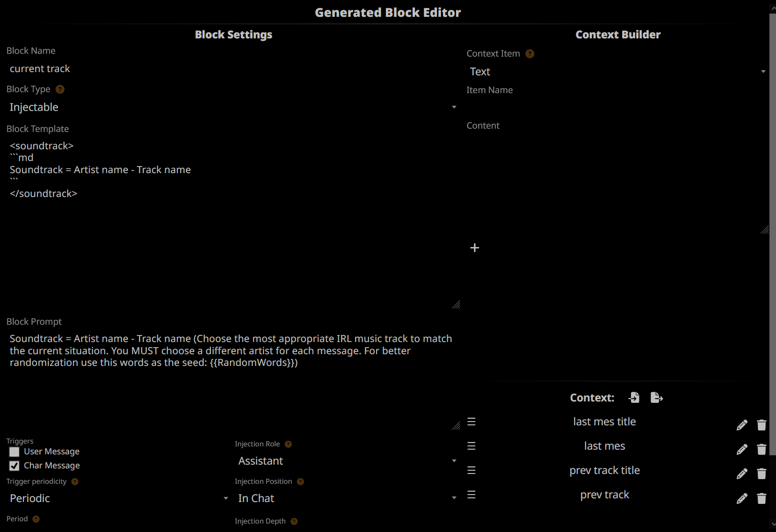The image size is (776, 532).
Task: Focus the Content text area
Action: pyautogui.click(x=618, y=184)
